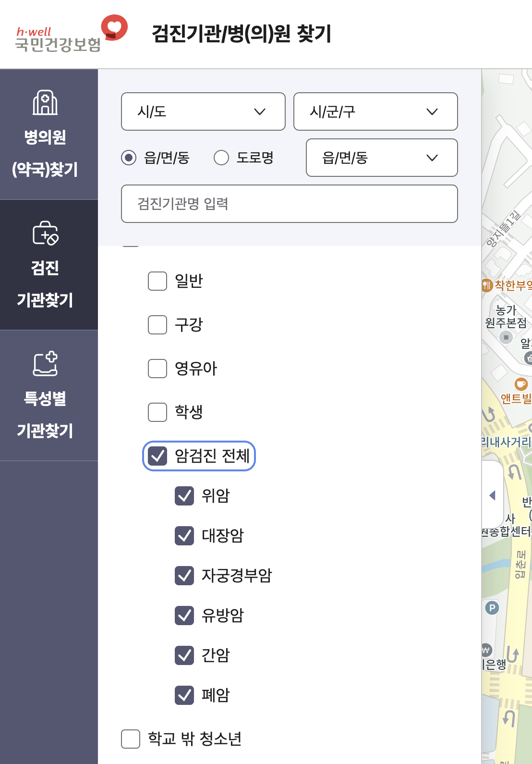Click the 특성별 기관찾기 folder-plus icon
Viewport: 532px width, 764px height.
45,364
